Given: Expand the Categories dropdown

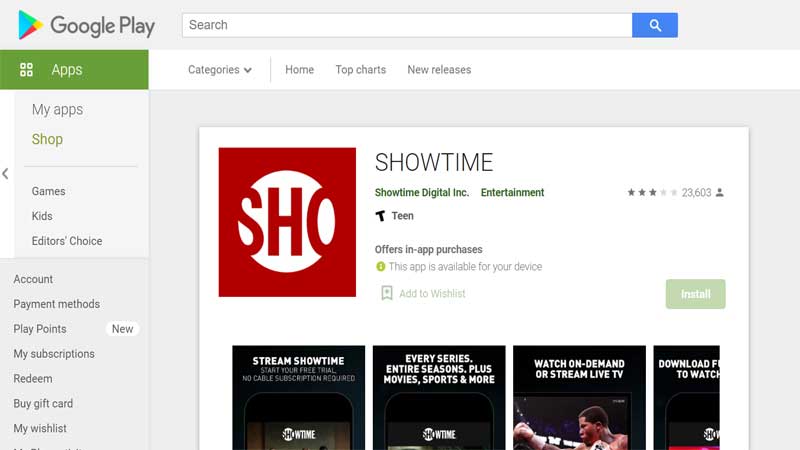Looking at the screenshot, I should coord(219,69).
